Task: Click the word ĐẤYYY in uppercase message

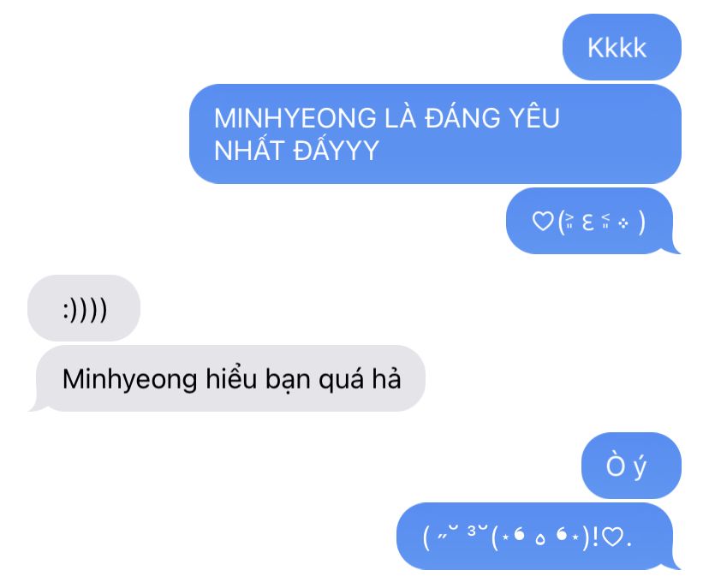Action: pyautogui.click(x=336, y=150)
